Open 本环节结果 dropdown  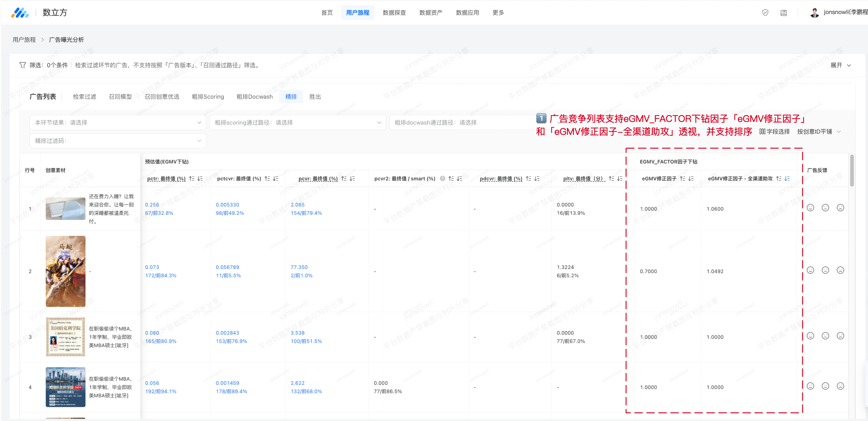pyautogui.click(x=117, y=123)
